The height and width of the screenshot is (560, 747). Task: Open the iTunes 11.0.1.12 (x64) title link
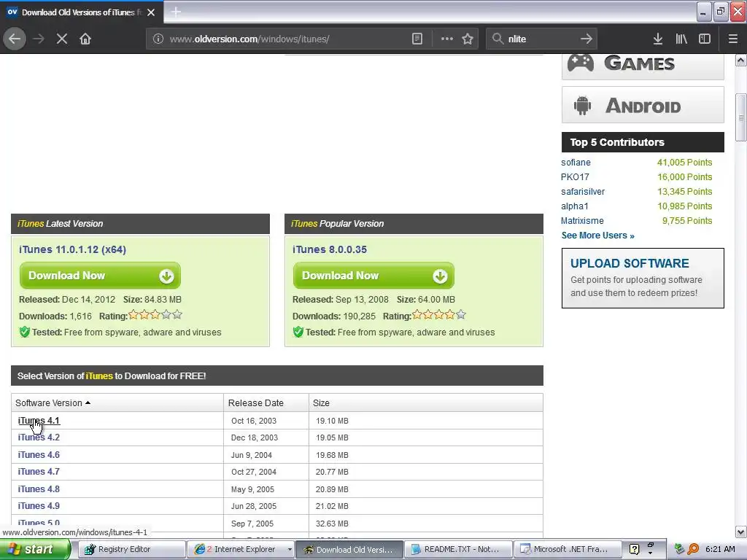tap(72, 249)
